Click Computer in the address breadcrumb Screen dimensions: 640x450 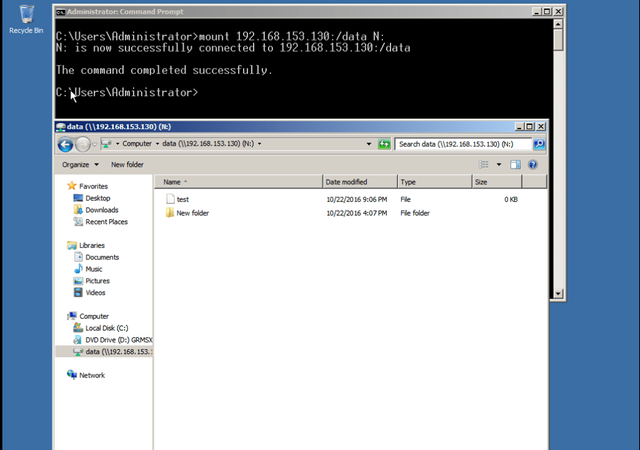(137, 144)
